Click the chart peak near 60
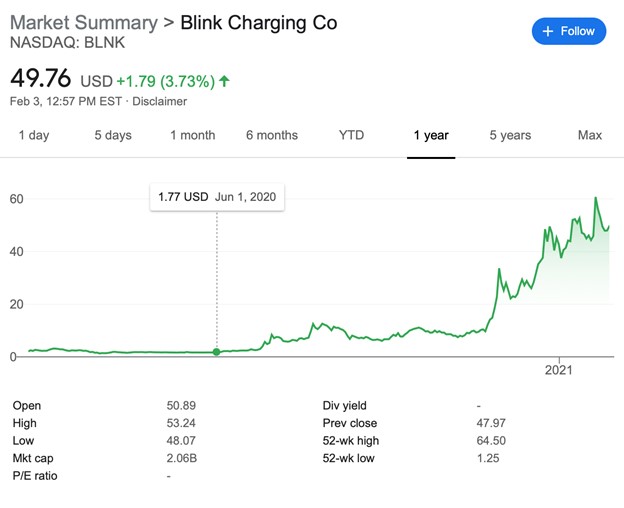This screenshot has height=508, width=624. 596,199
